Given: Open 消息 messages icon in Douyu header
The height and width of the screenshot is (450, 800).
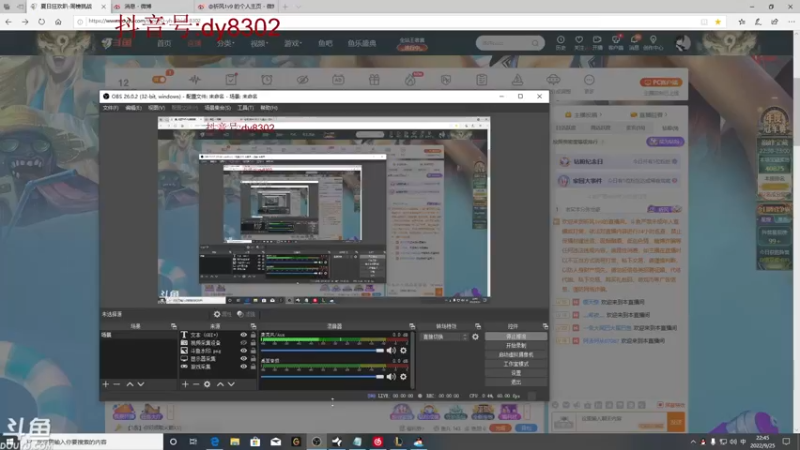Looking at the screenshot, I should point(634,42).
